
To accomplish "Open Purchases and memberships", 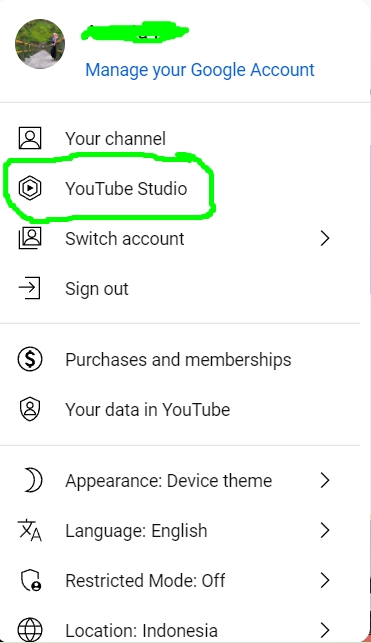I will point(178,360).
